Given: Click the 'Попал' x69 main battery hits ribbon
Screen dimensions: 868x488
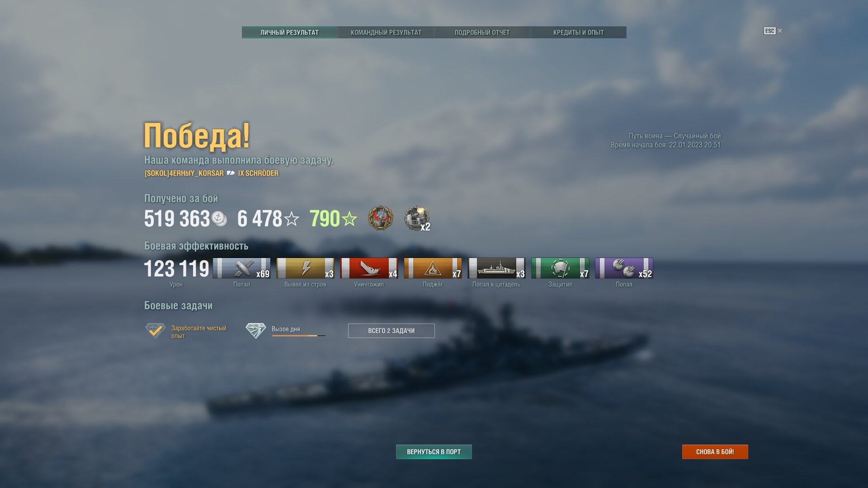Looking at the screenshot, I should tap(241, 268).
